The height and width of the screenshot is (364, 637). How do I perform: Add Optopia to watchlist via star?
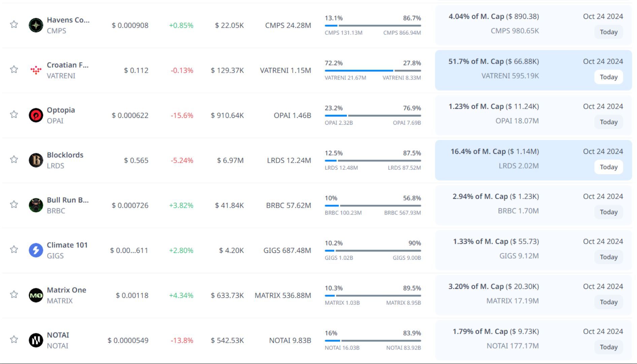[14, 114]
